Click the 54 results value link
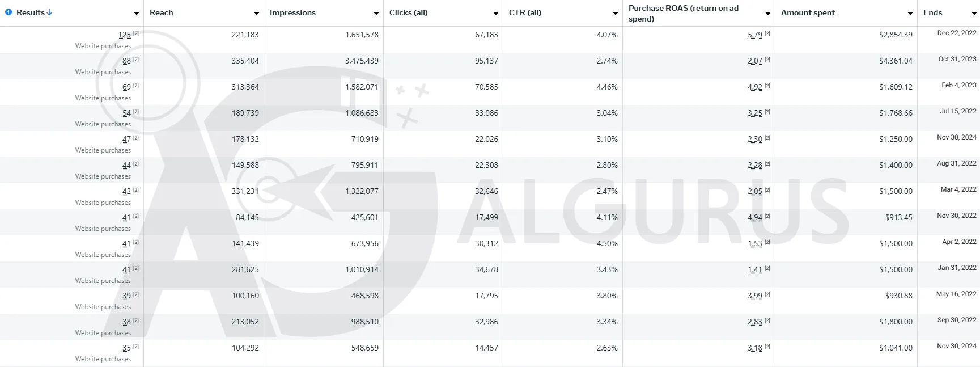 [x=126, y=113]
